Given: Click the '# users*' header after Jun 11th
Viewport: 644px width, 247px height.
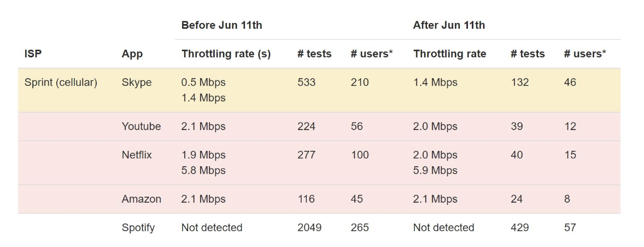Looking at the screenshot, I should [x=585, y=54].
